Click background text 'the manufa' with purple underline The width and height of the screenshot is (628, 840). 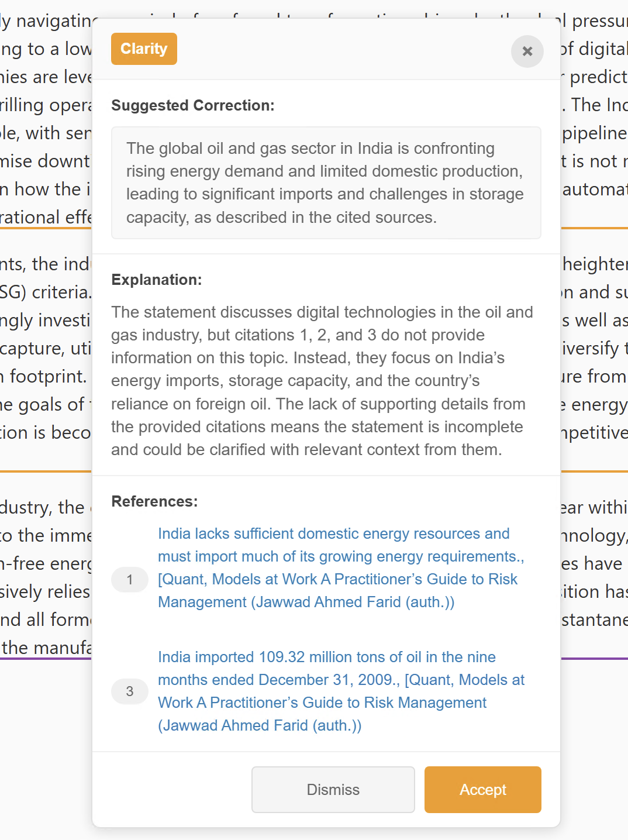[x=47, y=648]
